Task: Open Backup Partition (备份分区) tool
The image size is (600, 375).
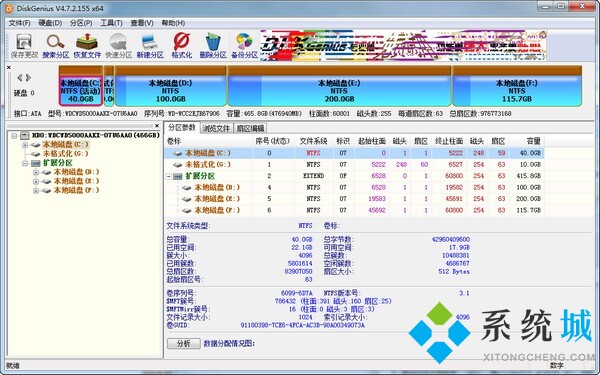Action: pyautogui.click(x=244, y=46)
